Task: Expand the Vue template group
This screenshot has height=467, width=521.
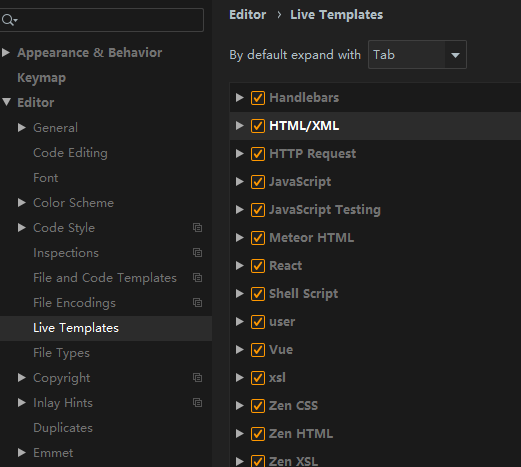Action: (x=239, y=349)
